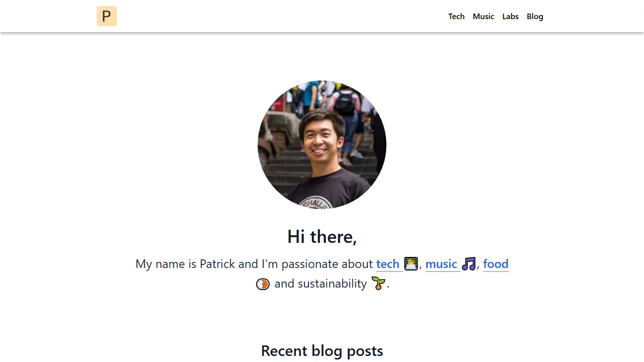The height and width of the screenshot is (362, 644).
Task: Click the musical notes emoji beside music
Action: 468,263
